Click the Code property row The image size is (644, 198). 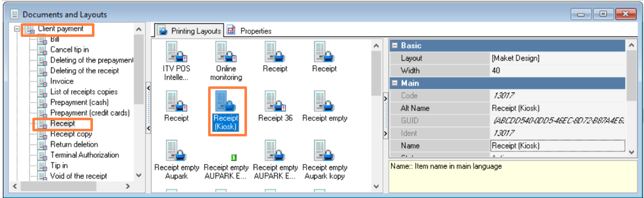[508, 95]
